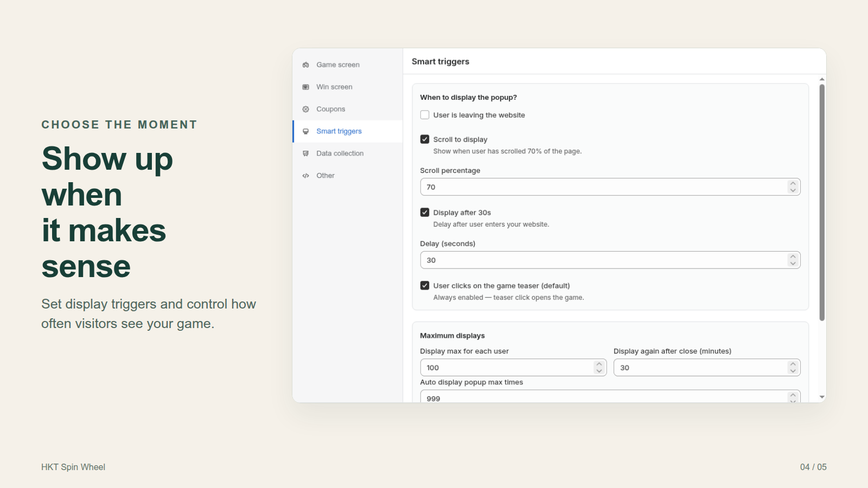Click the Smart triggers sidebar icon
The height and width of the screenshot is (488, 868).
pos(306,132)
